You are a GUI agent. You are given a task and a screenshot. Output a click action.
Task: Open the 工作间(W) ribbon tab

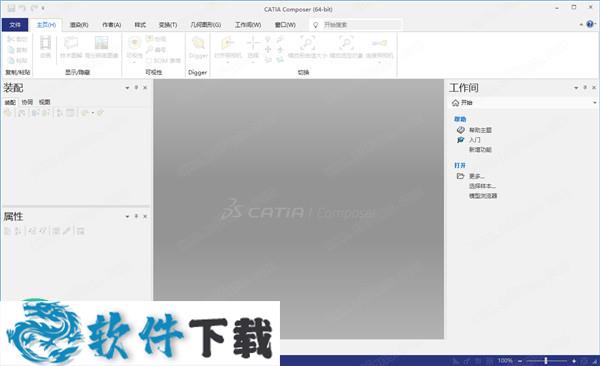pyautogui.click(x=248, y=25)
